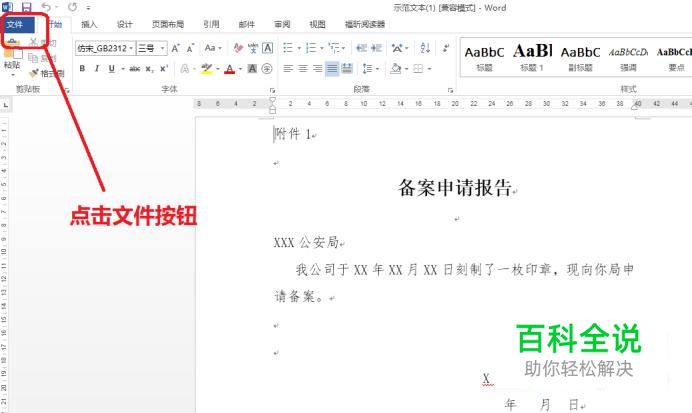Select justified alignment
692x413 pixels.
332,69
